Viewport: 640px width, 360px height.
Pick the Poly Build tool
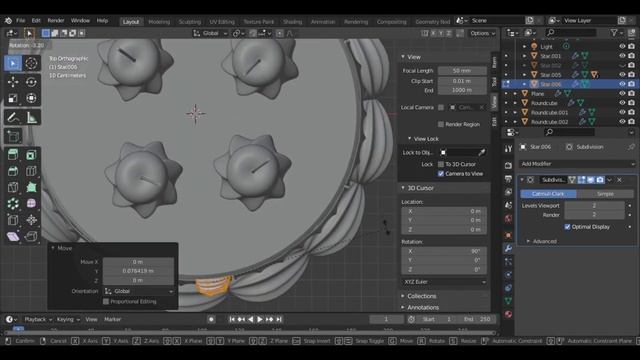pyautogui.click(x=31, y=187)
